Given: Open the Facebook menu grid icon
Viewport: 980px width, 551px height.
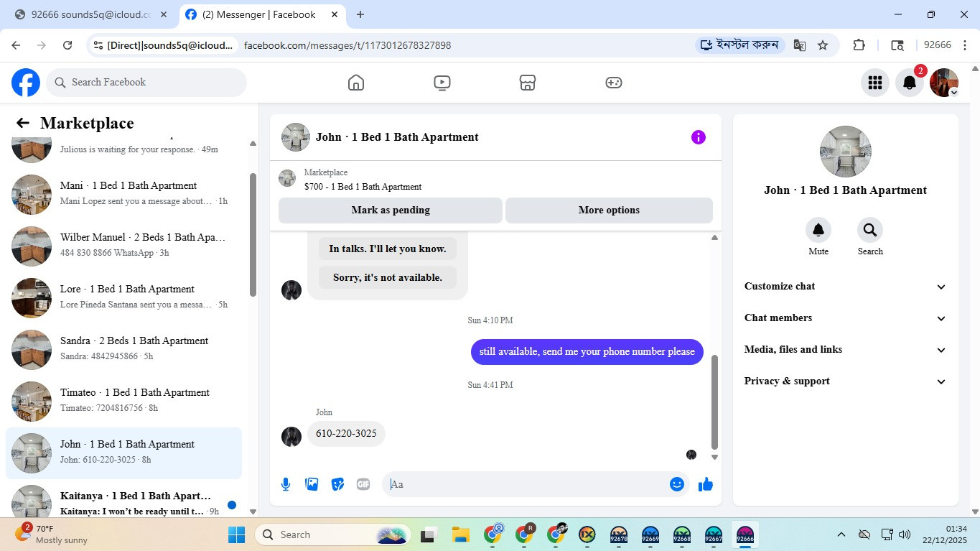Looking at the screenshot, I should click(874, 83).
